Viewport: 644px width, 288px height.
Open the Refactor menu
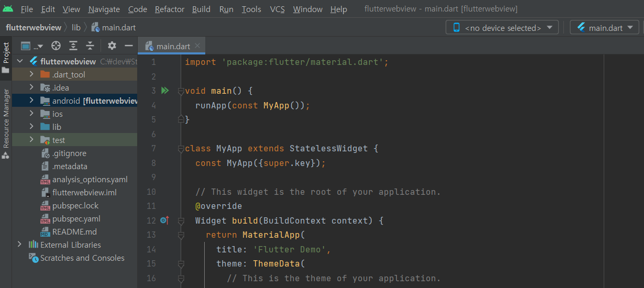(x=170, y=9)
